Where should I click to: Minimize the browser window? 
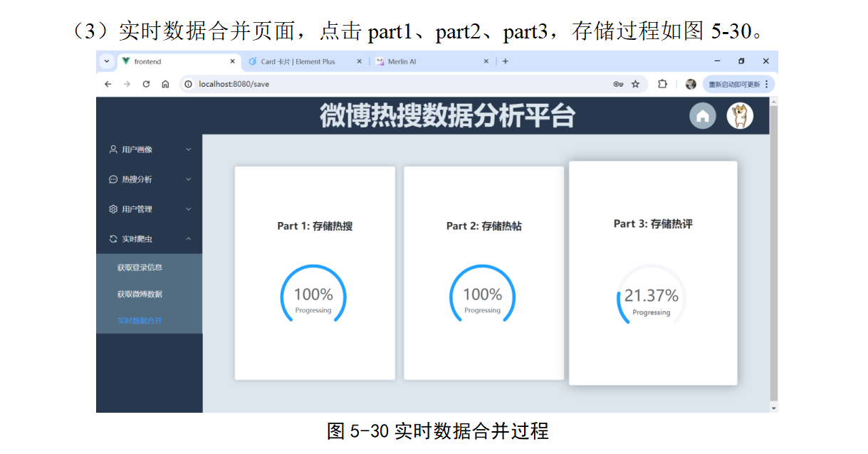(717, 62)
